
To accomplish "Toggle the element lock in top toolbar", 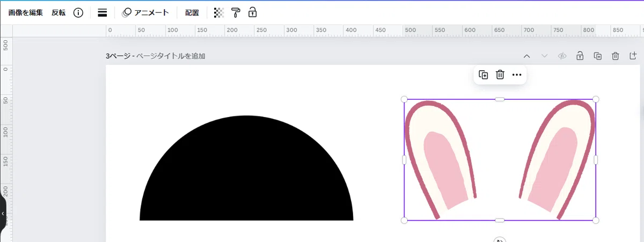I will click(252, 12).
